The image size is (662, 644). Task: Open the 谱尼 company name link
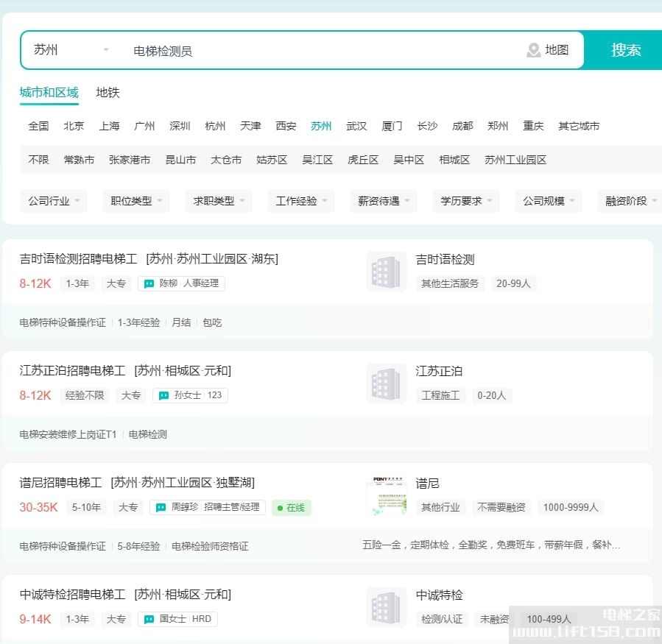(427, 484)
